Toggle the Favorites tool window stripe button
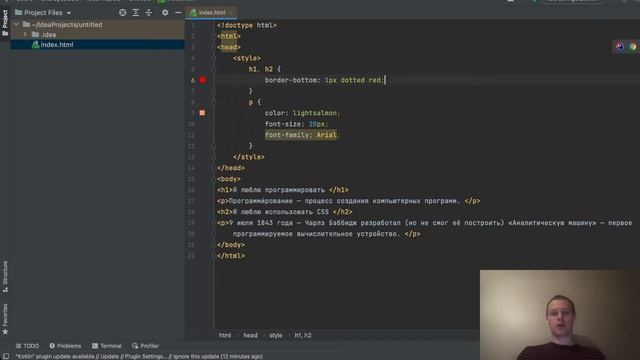This screenshot has height=360, width=640. pyautogui.click(x=5, y=319)
